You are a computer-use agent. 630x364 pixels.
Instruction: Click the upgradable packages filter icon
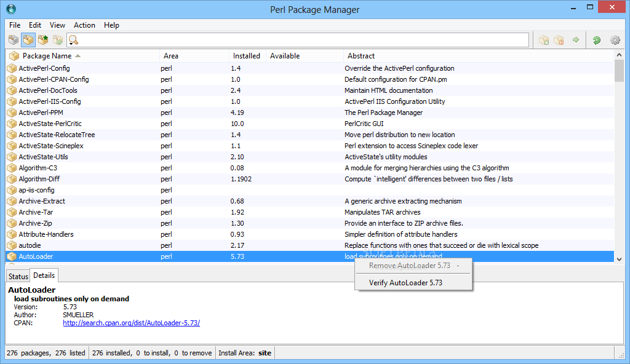[43, 39]
